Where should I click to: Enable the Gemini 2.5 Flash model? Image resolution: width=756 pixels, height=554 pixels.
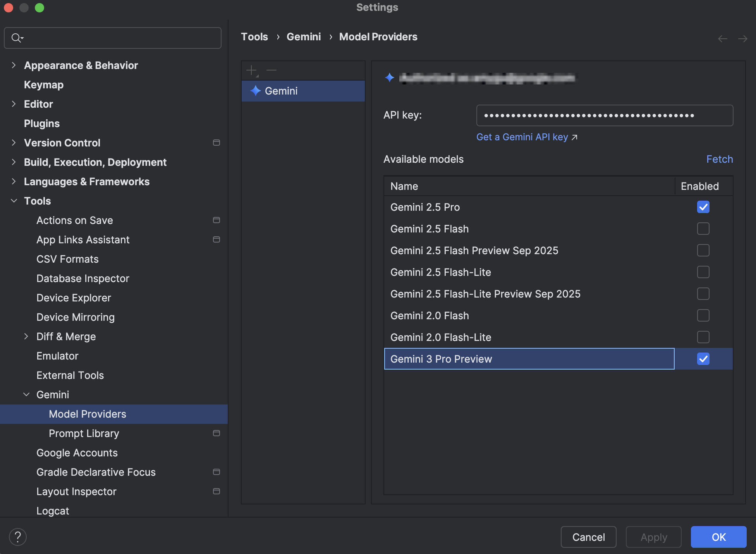pyautogui.click(x=703, y=229)
